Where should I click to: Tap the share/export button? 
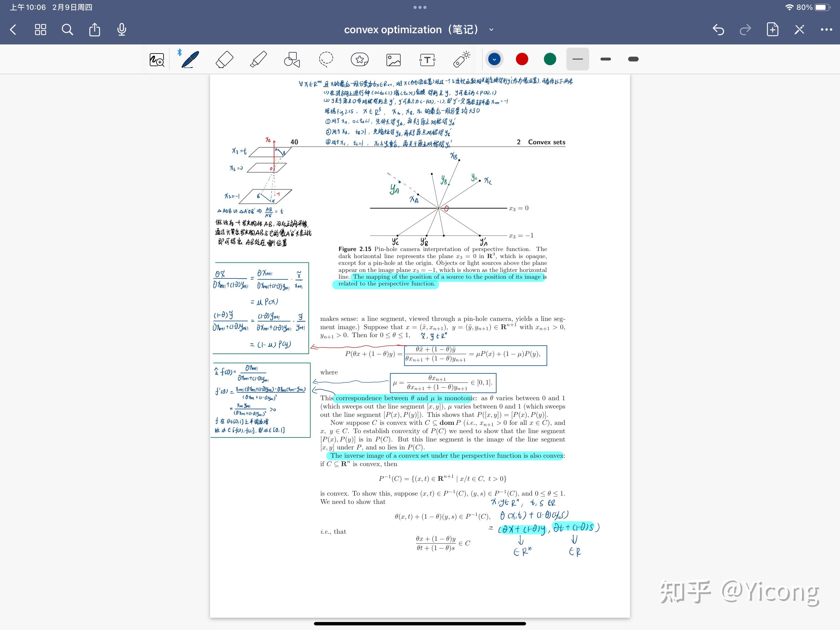[x=94, y=29]
